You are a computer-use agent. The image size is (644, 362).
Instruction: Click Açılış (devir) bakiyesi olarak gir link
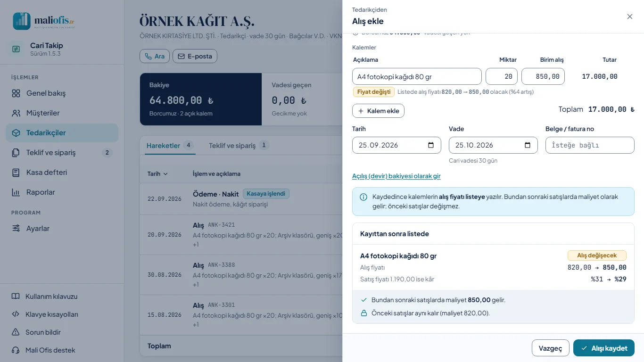click(396, 176)
